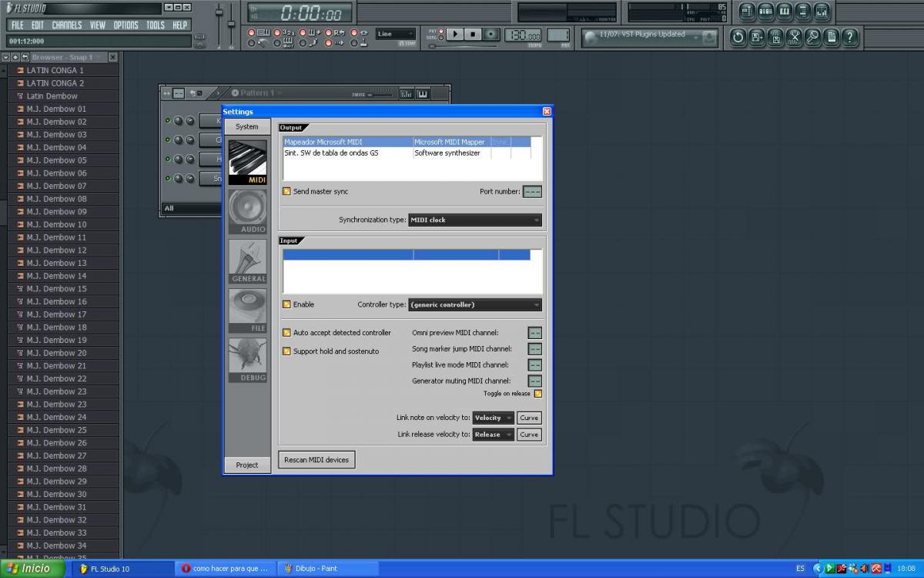Click the one-click recording microphone icon
Image resolution: width=924 pixels, height=578 pixels.
click(813, 37)
